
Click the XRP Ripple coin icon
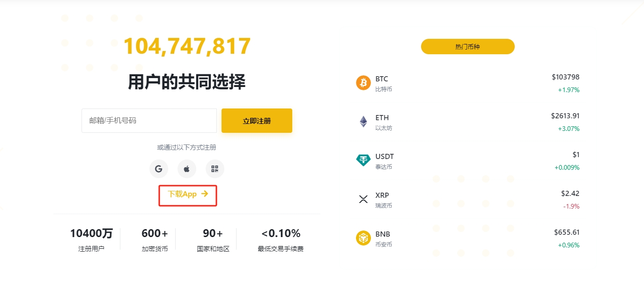[363, 199]
